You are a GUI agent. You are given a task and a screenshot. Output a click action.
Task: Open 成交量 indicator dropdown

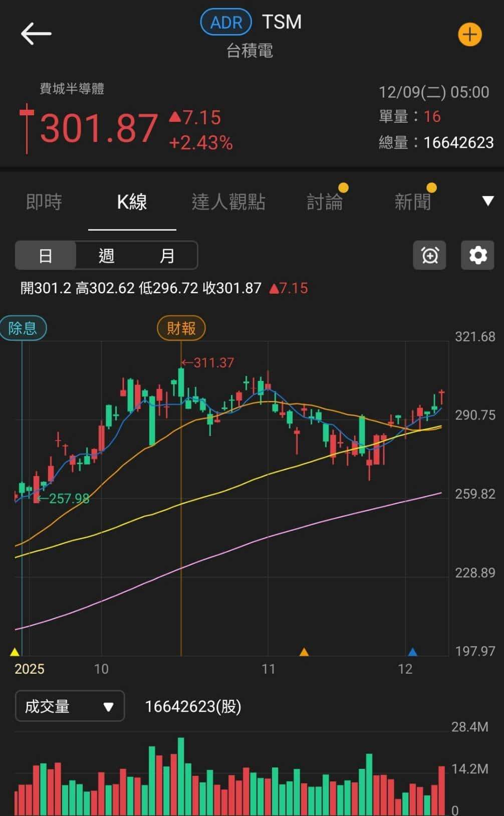tap(70, 706)
